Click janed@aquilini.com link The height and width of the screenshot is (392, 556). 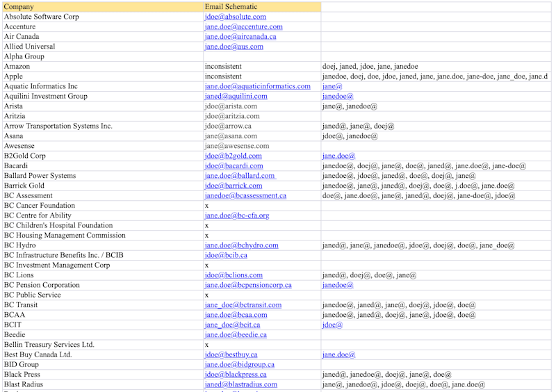click(236, 96)
